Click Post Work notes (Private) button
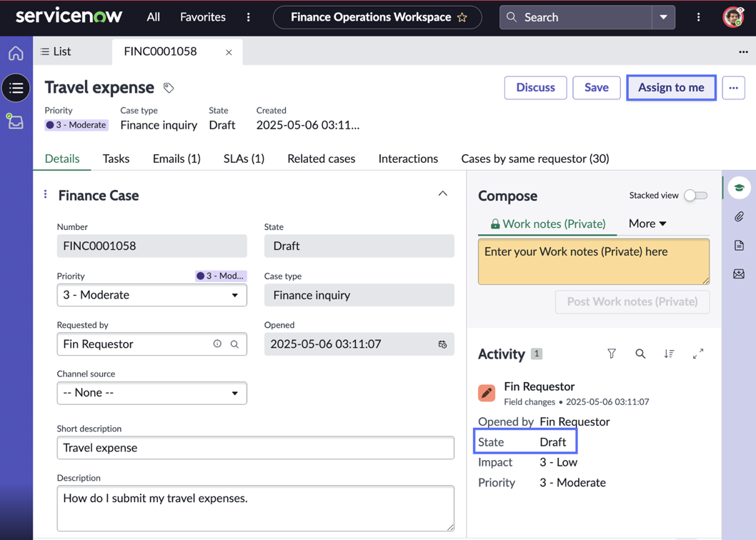 [x=632, y=302]
